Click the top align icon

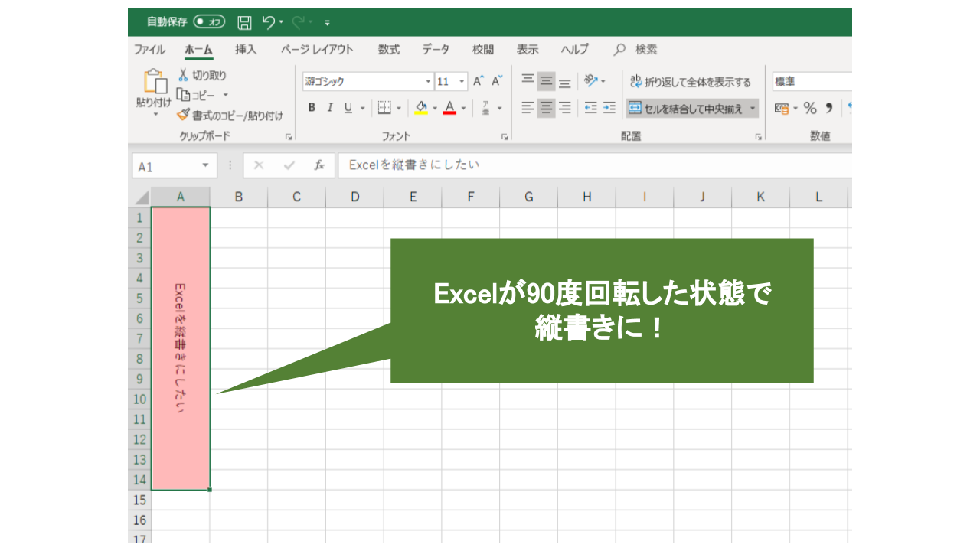click(528, 81)
